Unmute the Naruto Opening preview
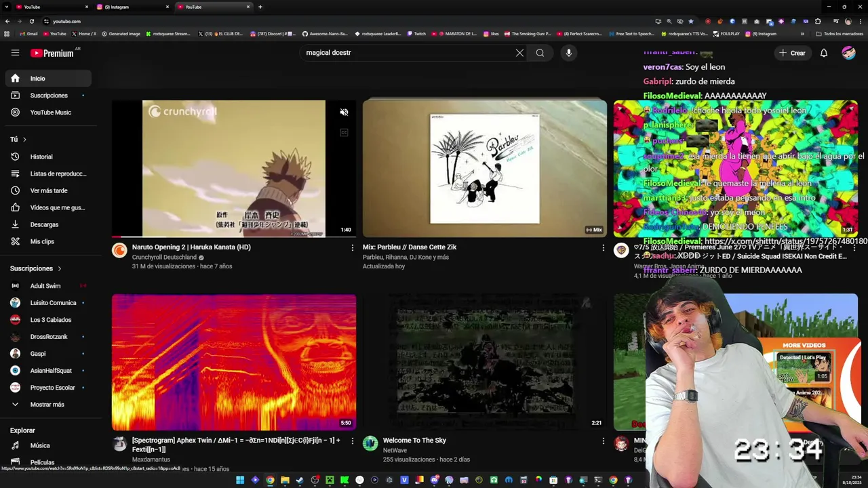Image resolution: width=868 pixels, height=488 pixels. [x=344, y=113]
